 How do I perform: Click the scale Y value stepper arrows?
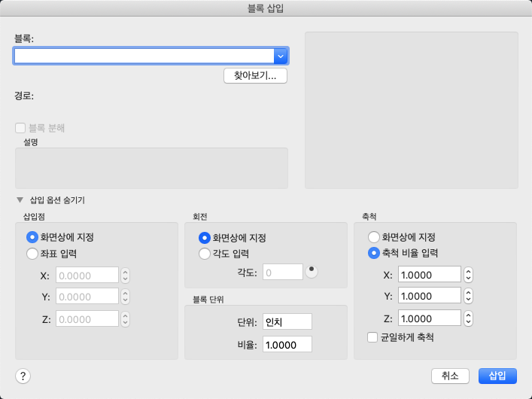(x=468, y=295)
